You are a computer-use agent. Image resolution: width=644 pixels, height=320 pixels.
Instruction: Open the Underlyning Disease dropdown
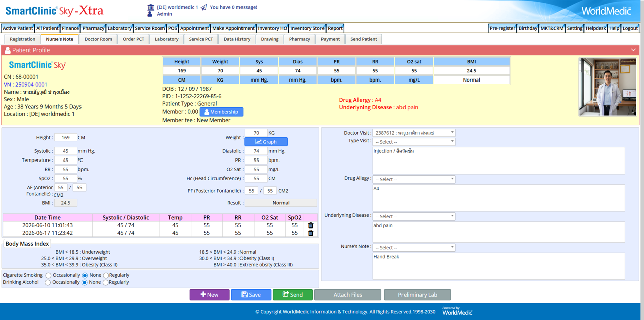point(414,216)
